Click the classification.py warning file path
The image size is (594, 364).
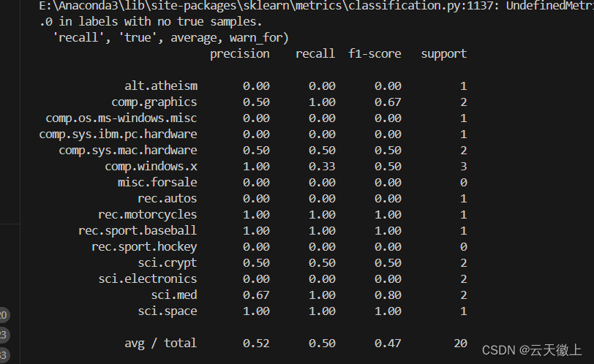tap(269, 6)
